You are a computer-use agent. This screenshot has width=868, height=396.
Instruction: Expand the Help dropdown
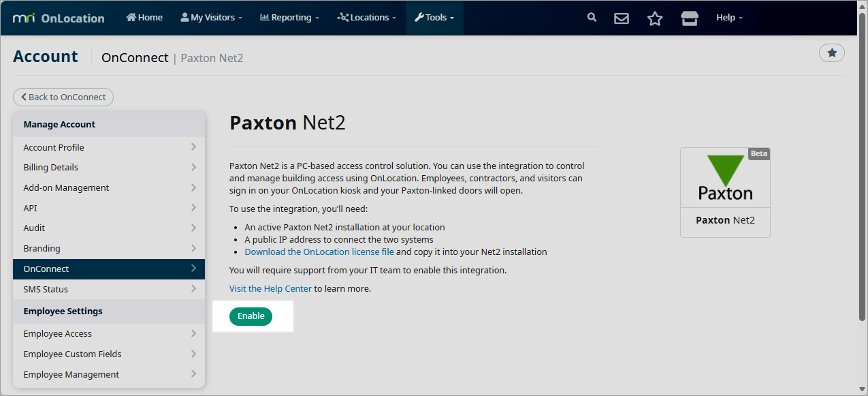click(729, 18)
